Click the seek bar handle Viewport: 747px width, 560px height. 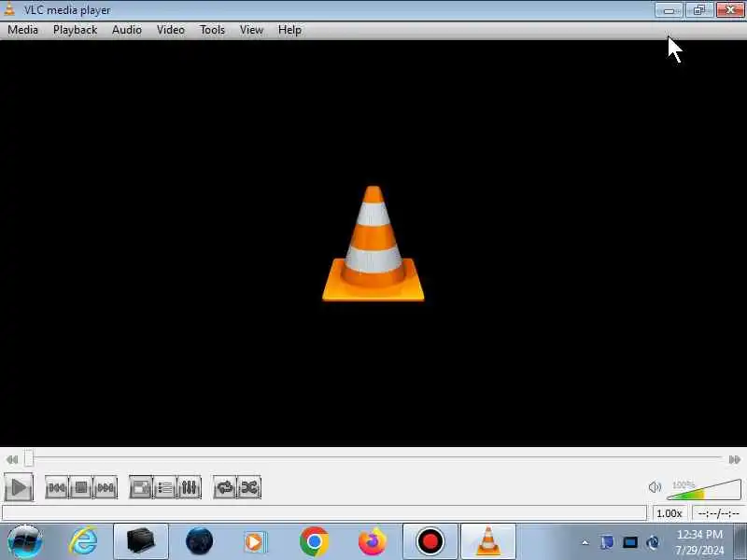pos(29,458)
